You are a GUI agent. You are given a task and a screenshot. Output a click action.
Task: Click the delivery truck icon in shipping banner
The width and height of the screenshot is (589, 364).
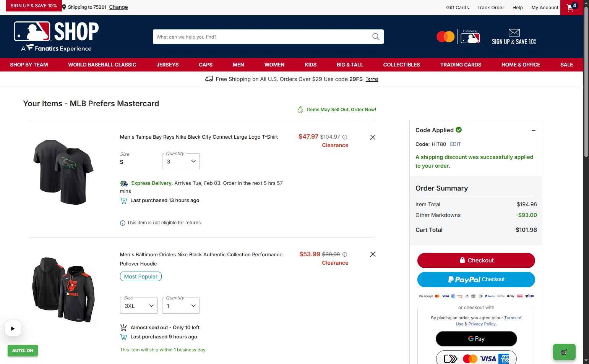[x=209, y=79]
